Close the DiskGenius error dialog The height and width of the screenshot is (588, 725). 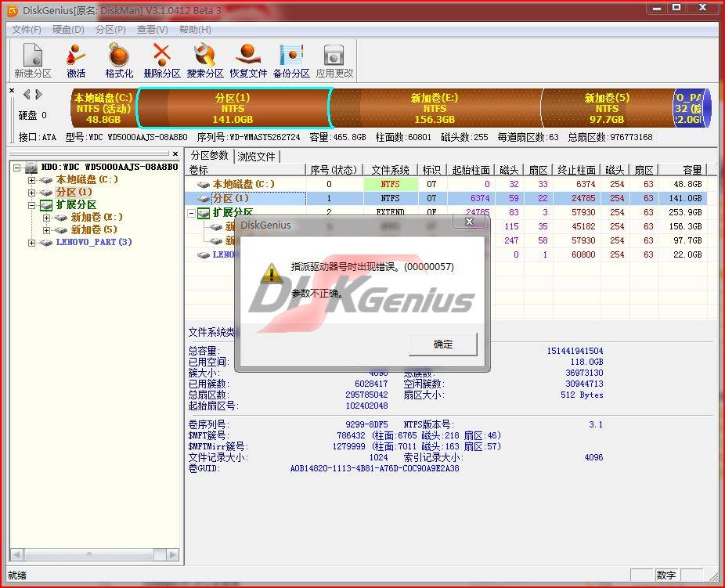tap(469, 222)
